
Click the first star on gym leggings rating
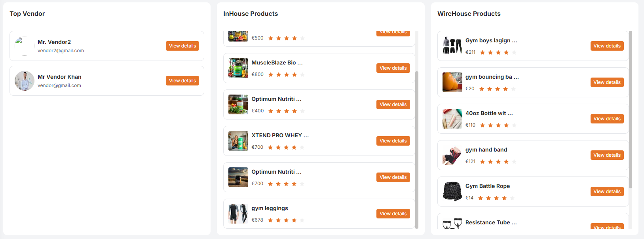click(270, 220)
